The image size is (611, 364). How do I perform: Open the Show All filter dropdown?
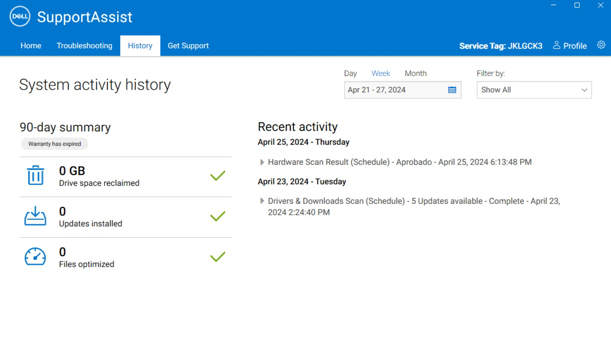534,90
